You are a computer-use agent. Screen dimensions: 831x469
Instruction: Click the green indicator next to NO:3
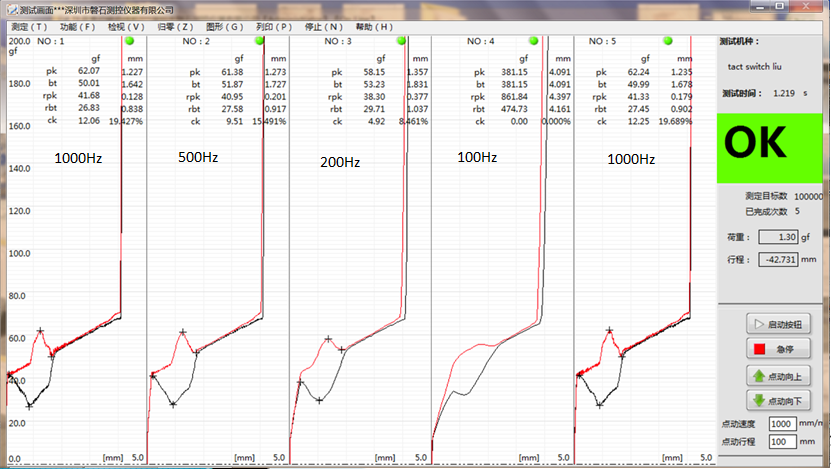(400, 41)
